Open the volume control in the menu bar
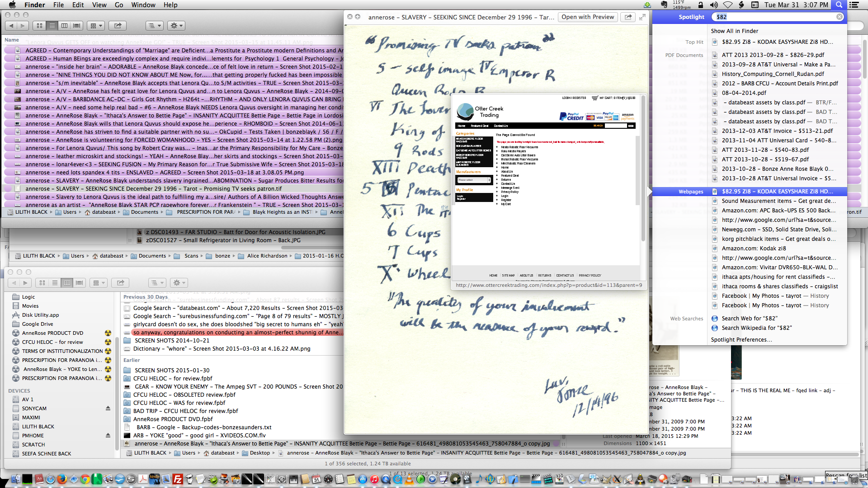The height and width of the screenshot is (488, 868). coord(714,5)
